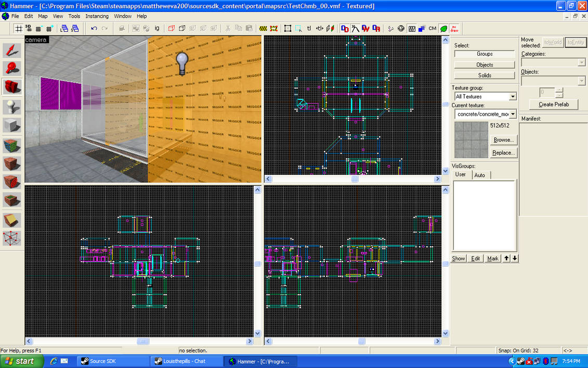
Task: Click the Select Groups button
Action: pos(485,54)
